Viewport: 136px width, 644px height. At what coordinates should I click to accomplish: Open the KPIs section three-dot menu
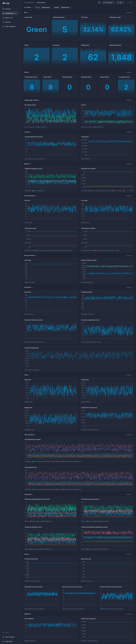pyautogui.click(x=133, y=12)
